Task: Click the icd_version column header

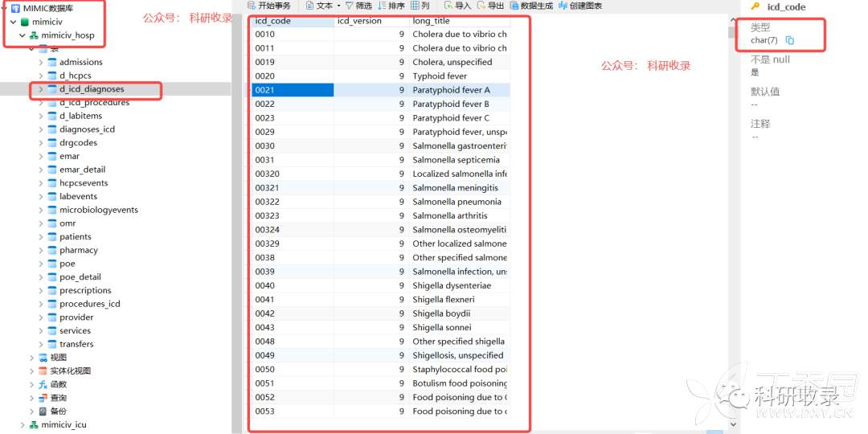Action: click(x=358, y=21)
